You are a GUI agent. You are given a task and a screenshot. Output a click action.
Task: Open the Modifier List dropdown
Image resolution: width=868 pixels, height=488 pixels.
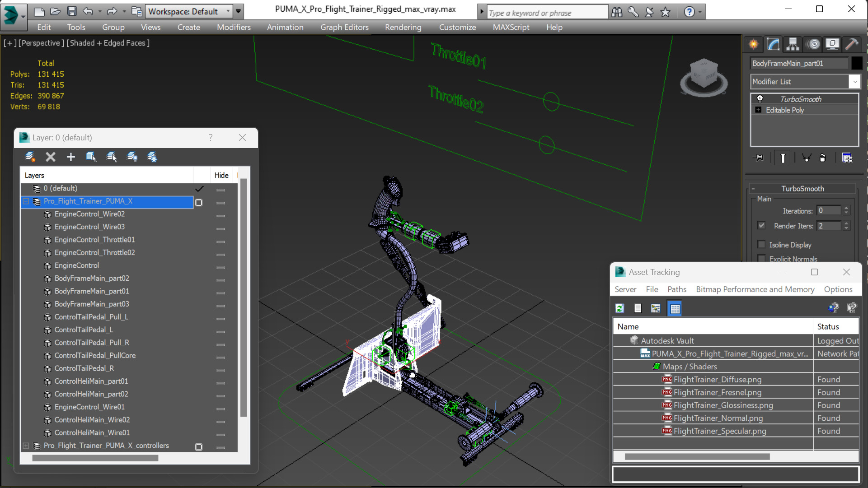[854, 82]
